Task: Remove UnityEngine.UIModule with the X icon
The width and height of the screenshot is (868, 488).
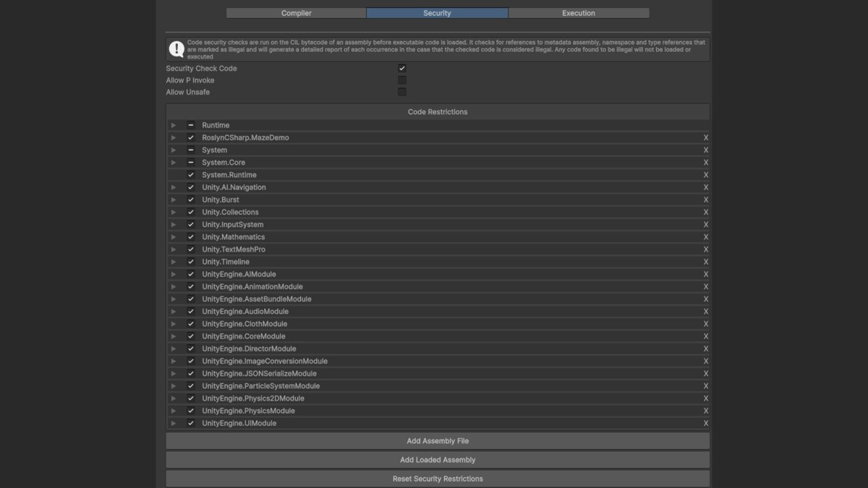Action: 706,423
